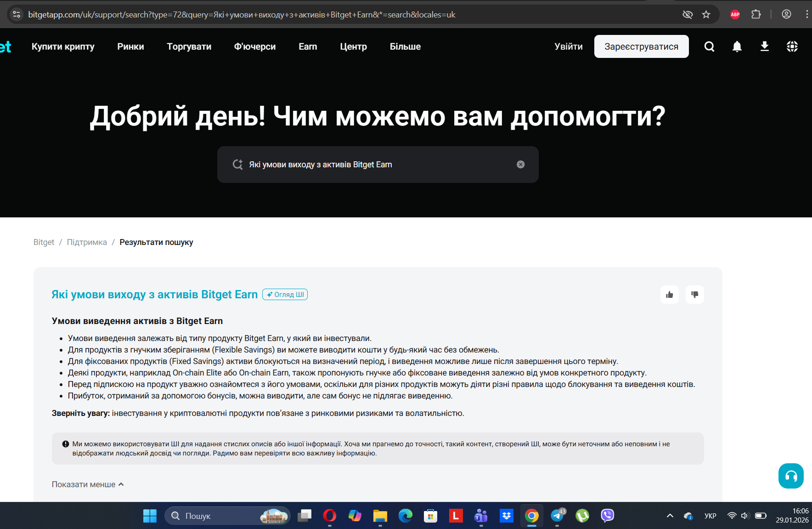
Task: Open Opera from the taskbar
Action: coord(329,516)
